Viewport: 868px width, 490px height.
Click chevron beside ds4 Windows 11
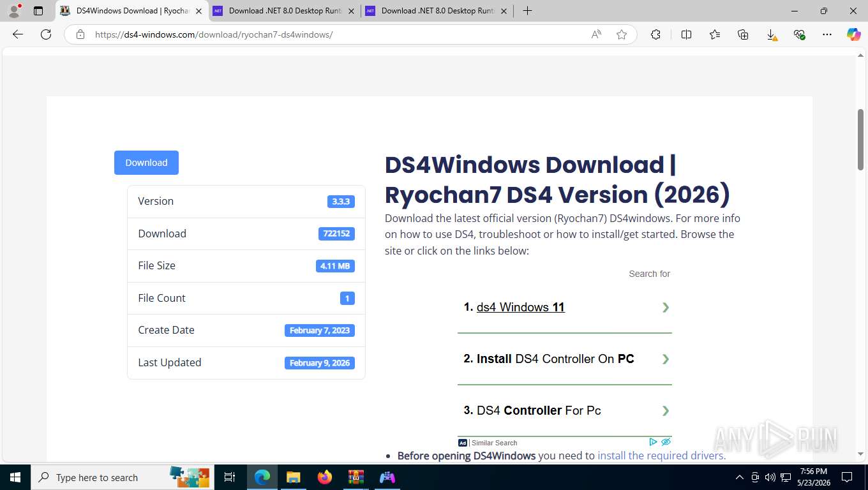click(x=665, y=308)
